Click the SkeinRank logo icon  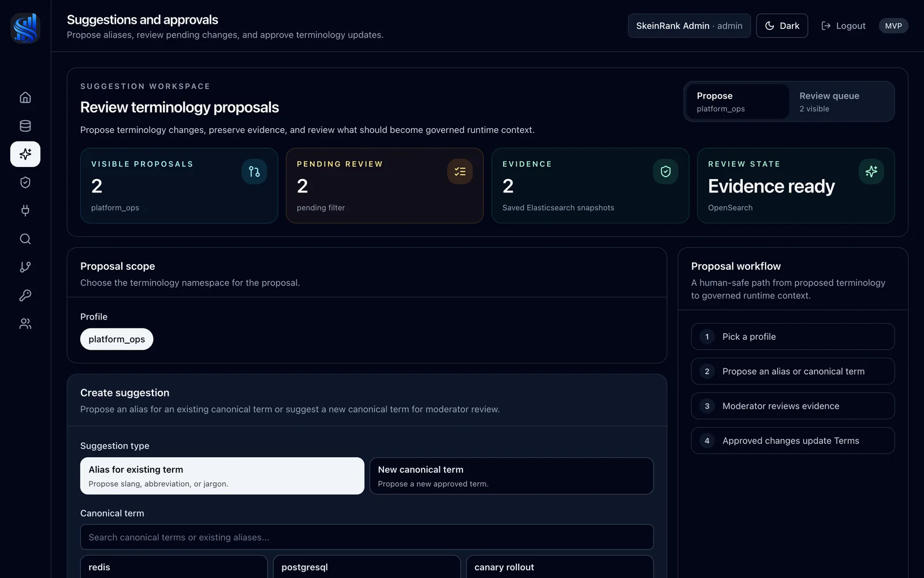(x=25, y=28)
